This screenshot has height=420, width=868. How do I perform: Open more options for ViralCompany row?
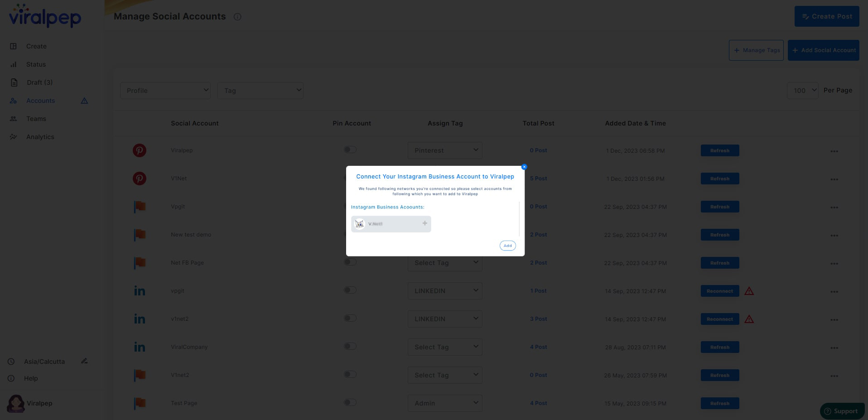834,348
